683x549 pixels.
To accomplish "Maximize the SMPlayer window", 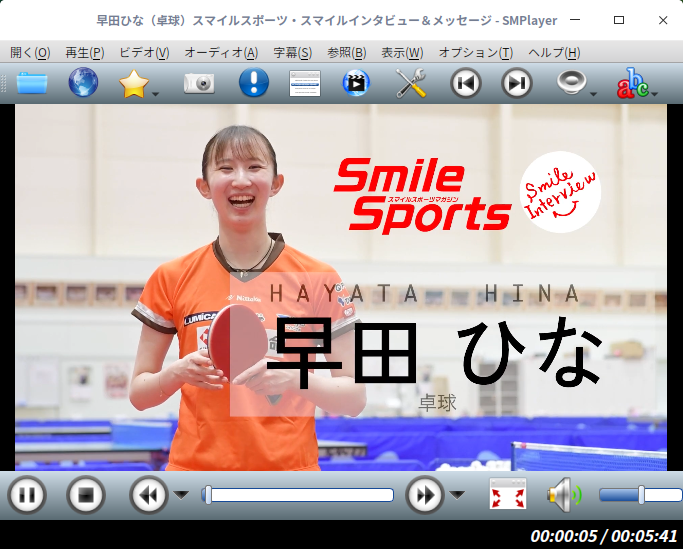I will click(x=619, y=20).
